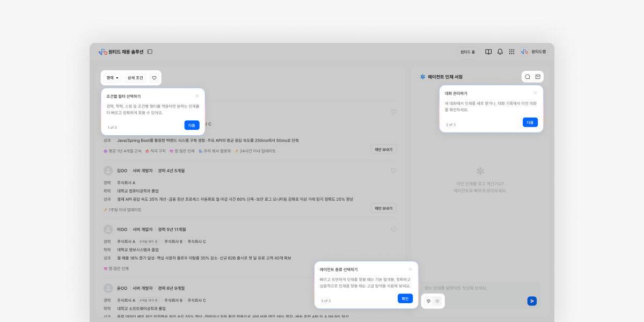Open the guide book icon in header
This screenshot has height=322, width=644.
(x=488, y=52)
